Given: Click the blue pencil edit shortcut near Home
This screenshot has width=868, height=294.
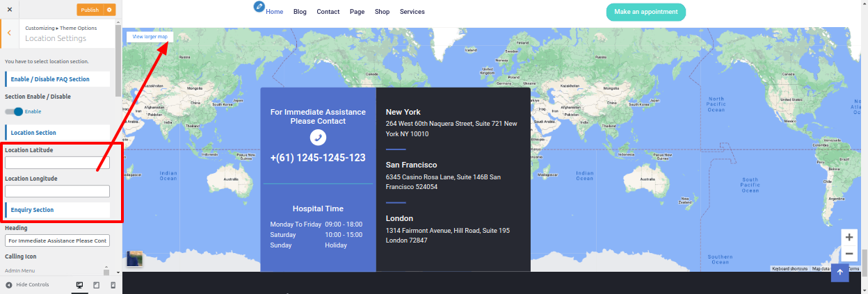Looking at the screenshot, I should coord(259,7).
